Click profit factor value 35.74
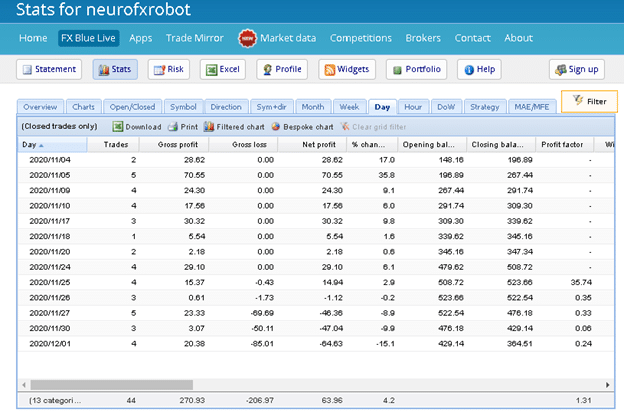 click(581, 282)
